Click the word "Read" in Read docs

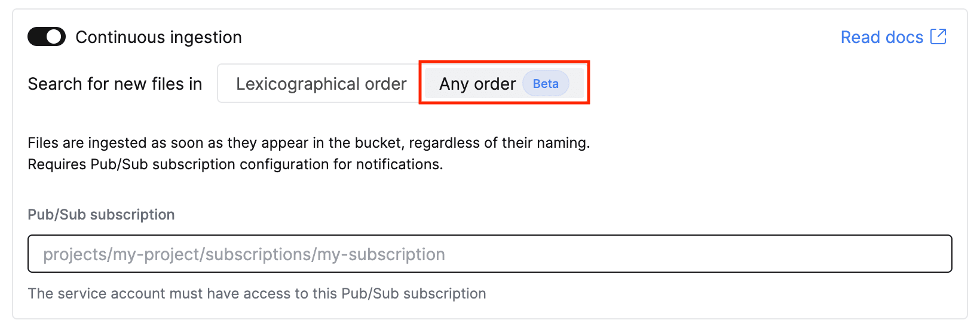tap(860, 37)
